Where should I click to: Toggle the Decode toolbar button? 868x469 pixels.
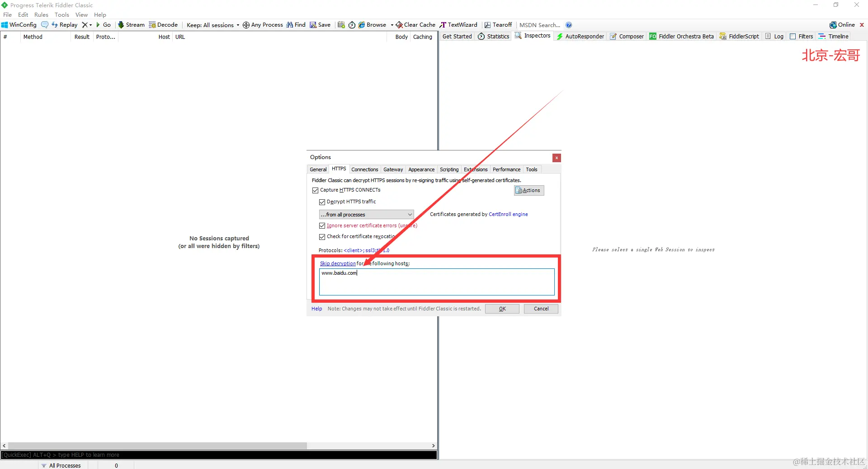(x=163, y=25)
